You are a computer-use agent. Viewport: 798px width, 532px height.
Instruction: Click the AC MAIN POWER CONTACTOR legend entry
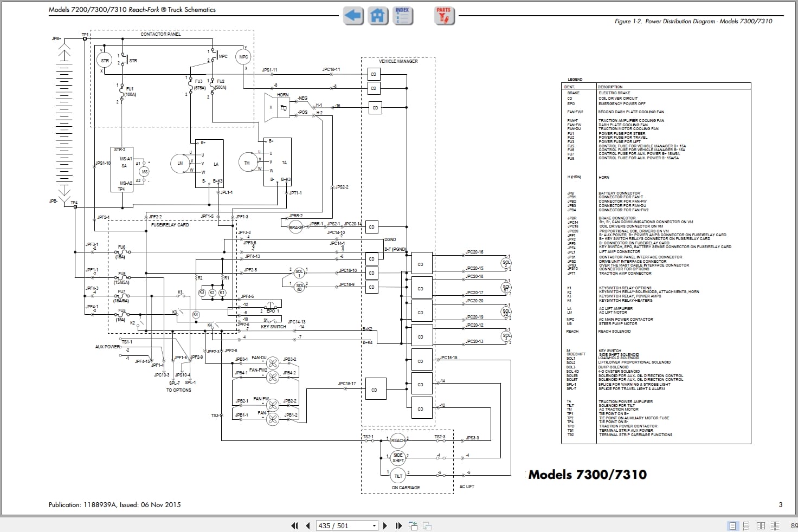coord(626,319)
